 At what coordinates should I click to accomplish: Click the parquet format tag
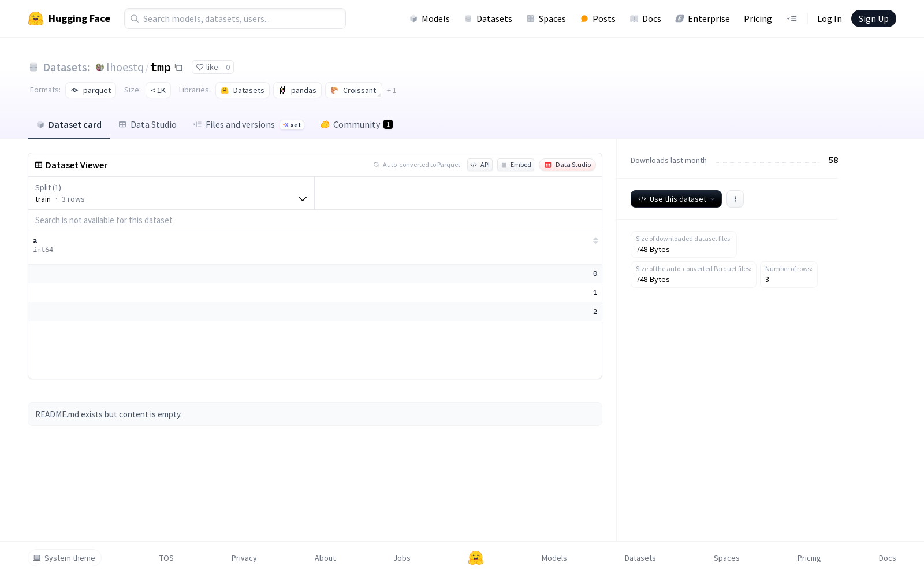pos(91,90)
